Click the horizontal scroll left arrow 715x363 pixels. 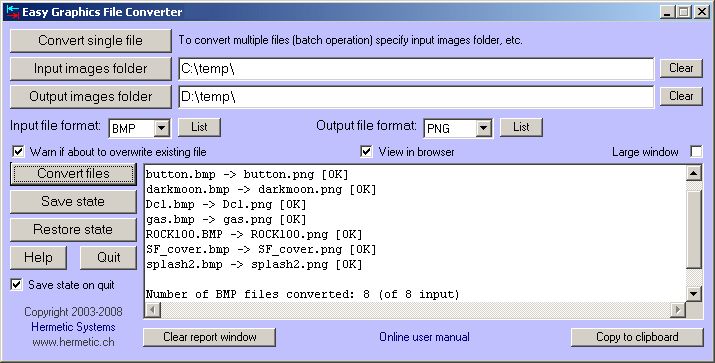[153, 310]
